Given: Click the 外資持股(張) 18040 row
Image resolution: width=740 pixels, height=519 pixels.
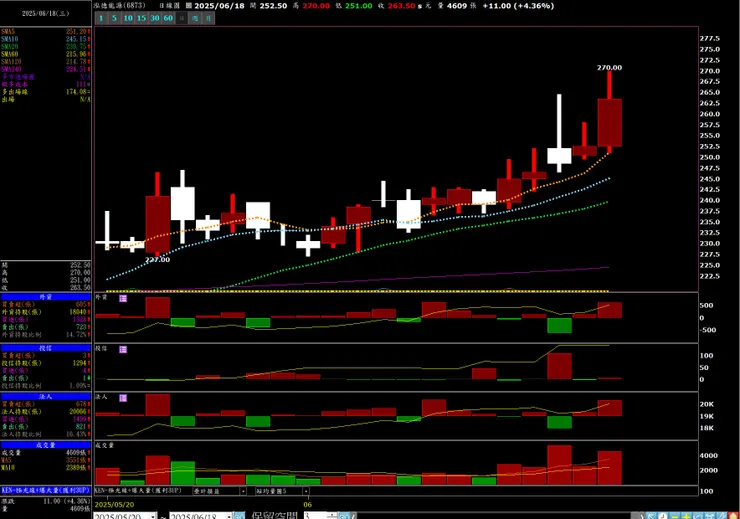Looking at the screenshot, I should (x=46, y=312).
